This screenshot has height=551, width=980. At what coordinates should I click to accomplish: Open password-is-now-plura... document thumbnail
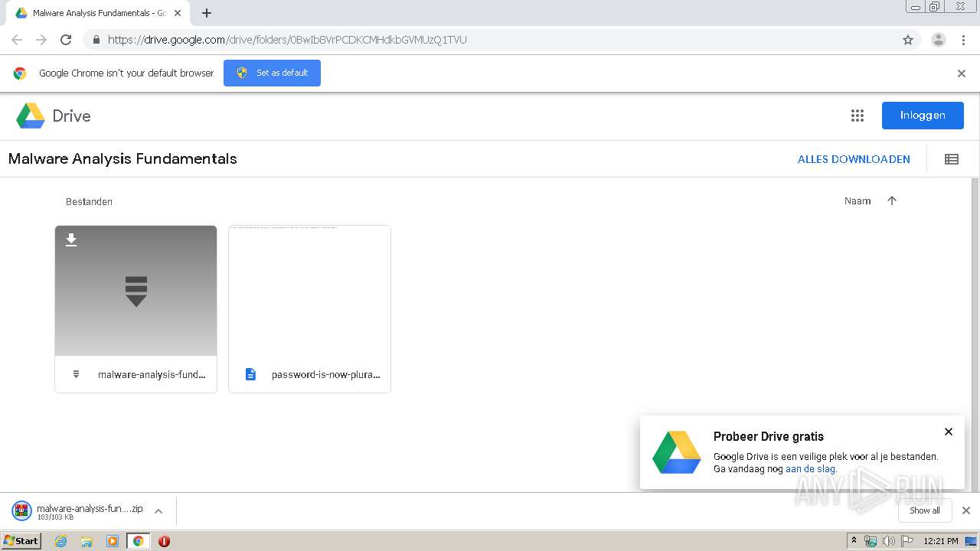click(309, 291)
